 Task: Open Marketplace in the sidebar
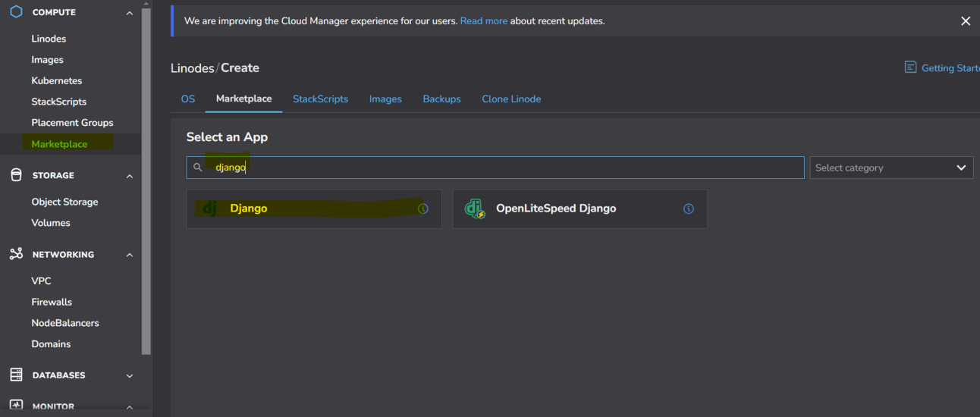pyautogui.click(x=59, y=144)
